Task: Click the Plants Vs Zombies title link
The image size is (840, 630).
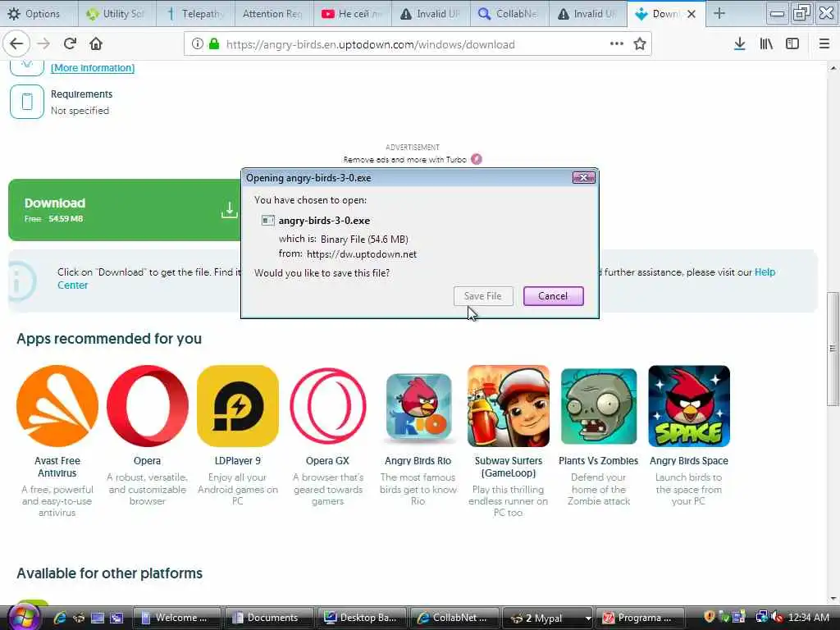Action: 598,461
